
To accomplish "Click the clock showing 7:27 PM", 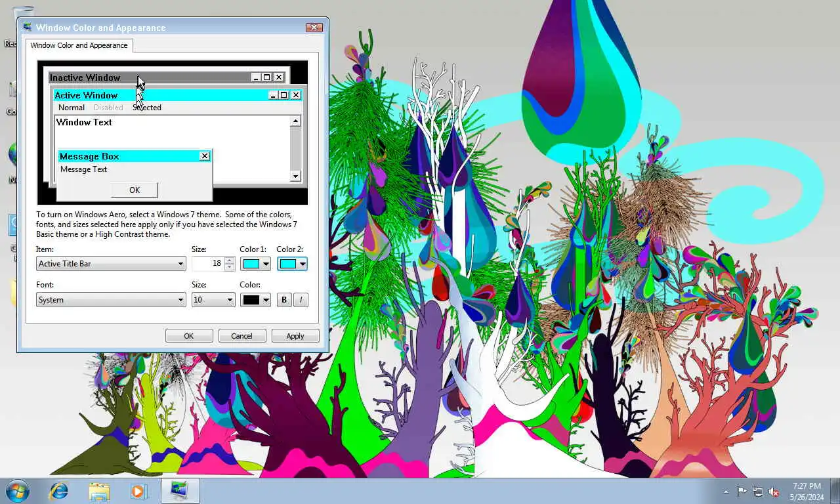I will click(807, 492).
